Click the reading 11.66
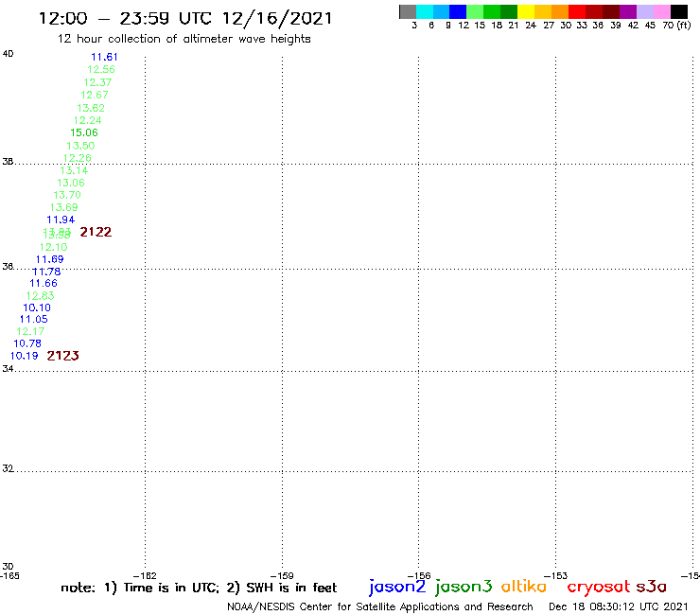 coord(44,284)
